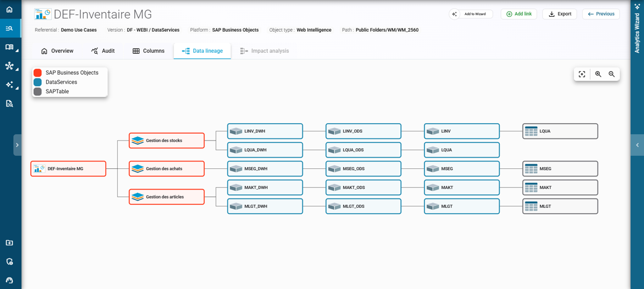644x289 pixels.
Task: Open the Columns tab
Action: point(148,51)
